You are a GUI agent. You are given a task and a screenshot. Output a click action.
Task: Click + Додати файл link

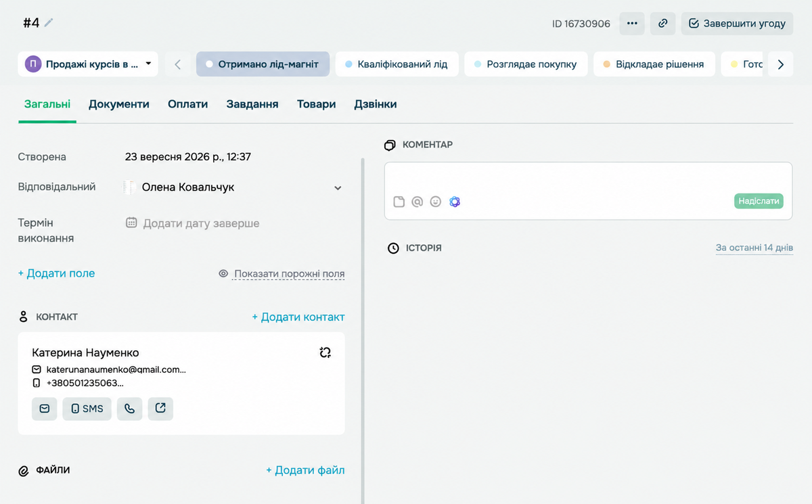coord(305,470)
